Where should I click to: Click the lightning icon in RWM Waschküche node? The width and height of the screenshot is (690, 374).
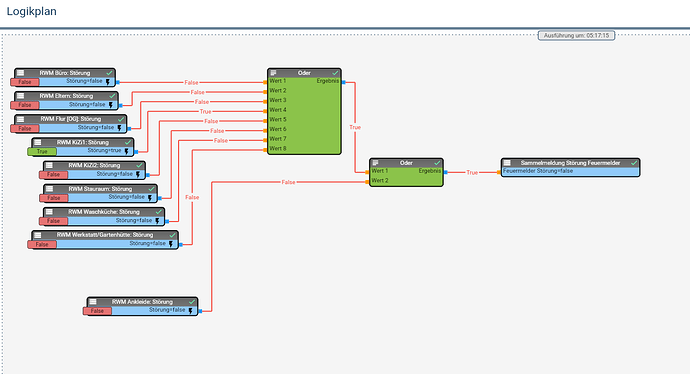click(157, 221)
